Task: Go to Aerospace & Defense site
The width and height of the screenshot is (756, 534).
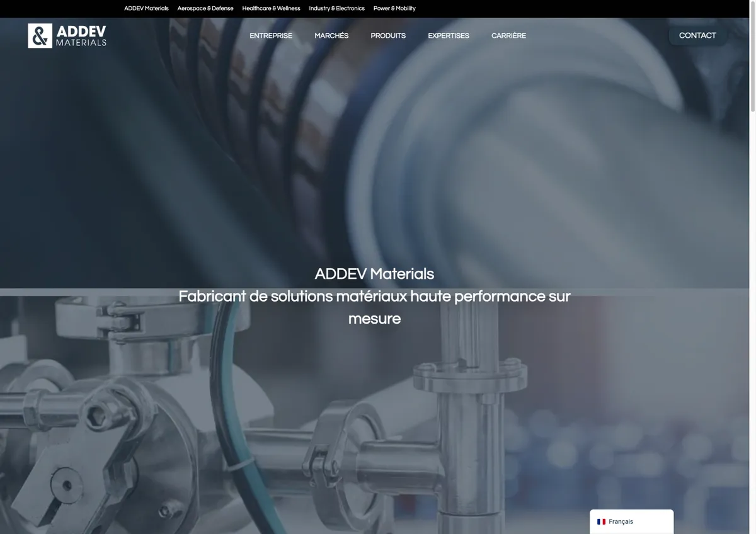Action: [205, 8]
